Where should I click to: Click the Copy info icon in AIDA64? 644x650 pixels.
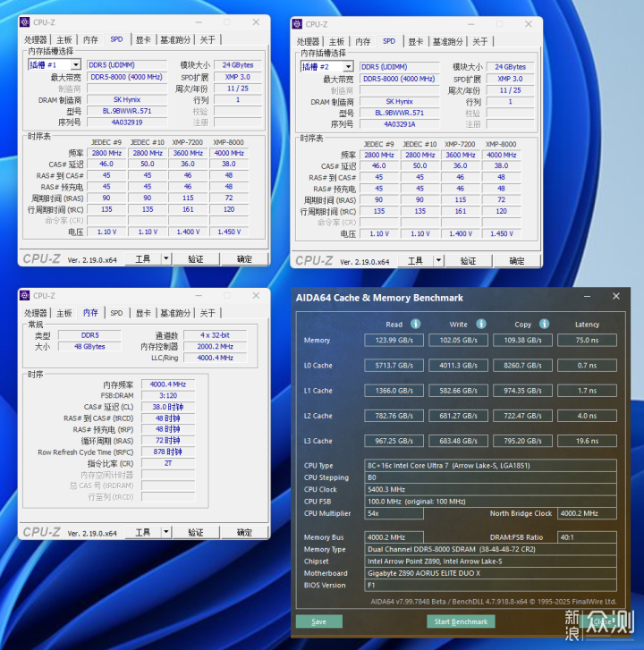[545, 324]
